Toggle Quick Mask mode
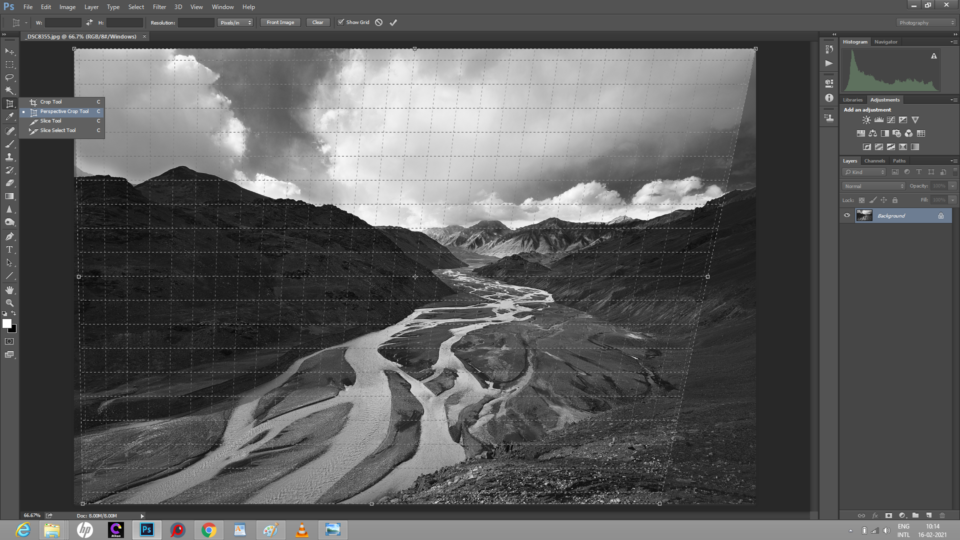This screenshot has width=960, height=540. click(x=10, y=342)
